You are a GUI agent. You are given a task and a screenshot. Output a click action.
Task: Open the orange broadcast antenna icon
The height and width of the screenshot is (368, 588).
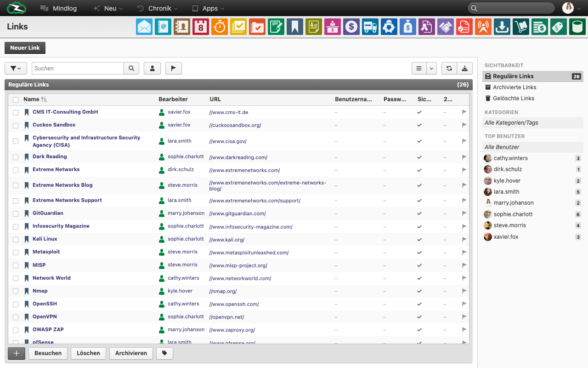pyautogui.click(x=483, y=27)
